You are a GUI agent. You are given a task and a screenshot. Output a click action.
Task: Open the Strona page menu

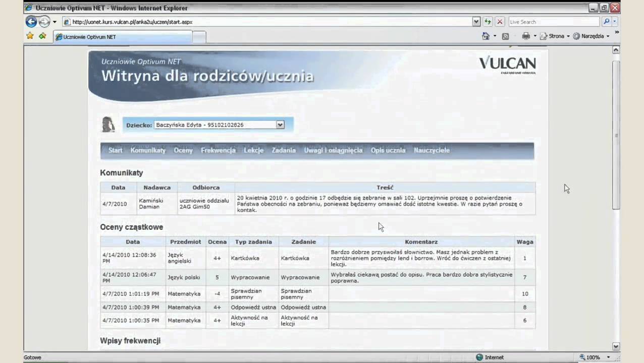pos(555,36)
